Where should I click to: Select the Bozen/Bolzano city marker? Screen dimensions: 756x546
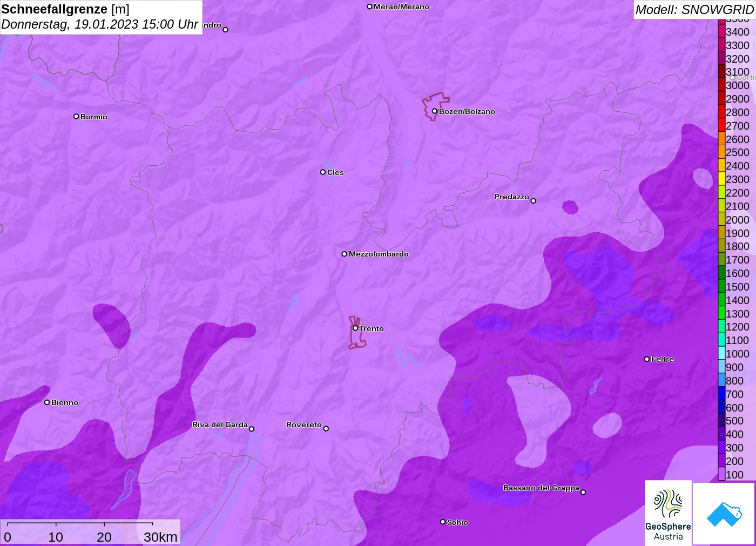(x=434, y=111)
